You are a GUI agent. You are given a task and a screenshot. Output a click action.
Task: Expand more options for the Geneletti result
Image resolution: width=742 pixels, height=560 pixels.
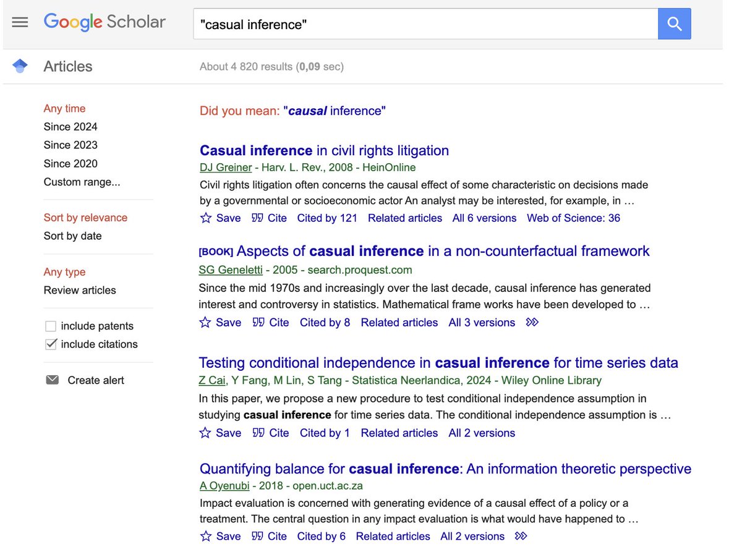coord(532,323)
